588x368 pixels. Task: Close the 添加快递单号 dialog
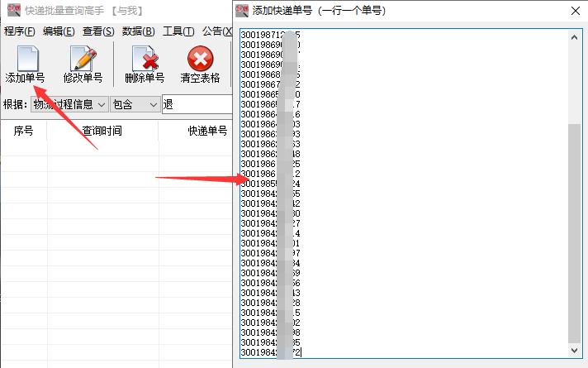pos(576,11)
